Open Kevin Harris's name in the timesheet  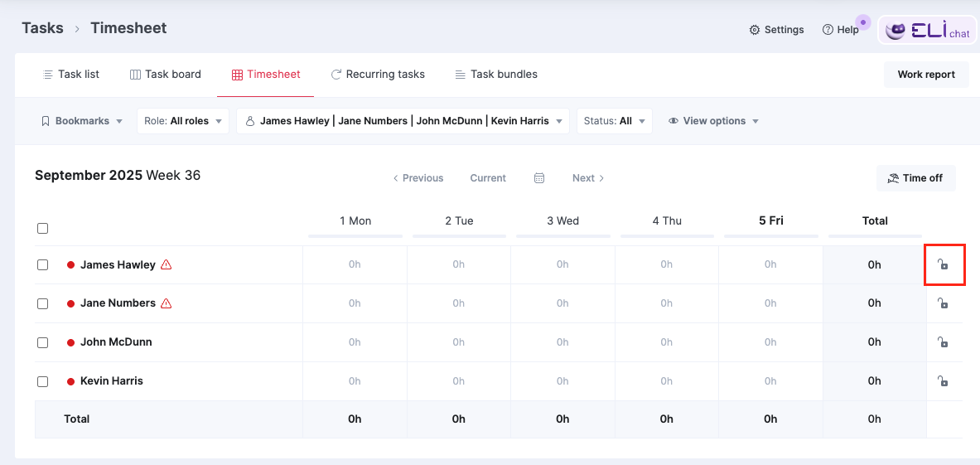[112, 381]
